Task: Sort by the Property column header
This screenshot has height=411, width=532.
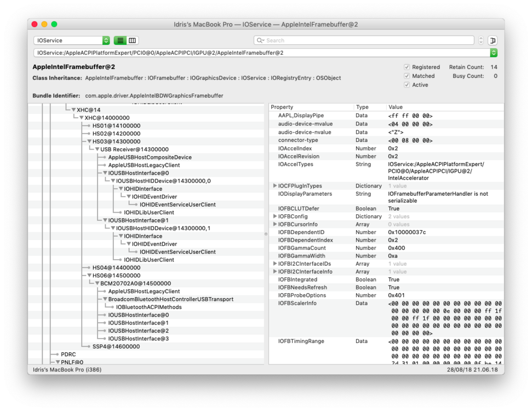Action: pos(311,107)
